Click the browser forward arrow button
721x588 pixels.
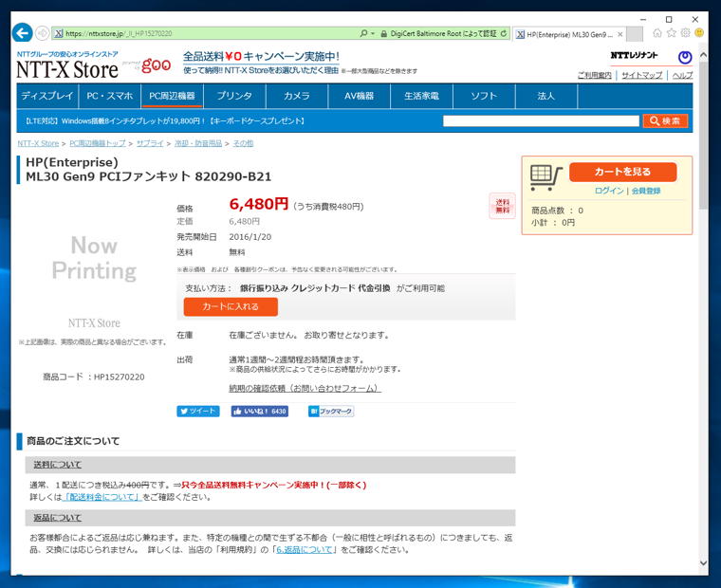coord(42,33)
